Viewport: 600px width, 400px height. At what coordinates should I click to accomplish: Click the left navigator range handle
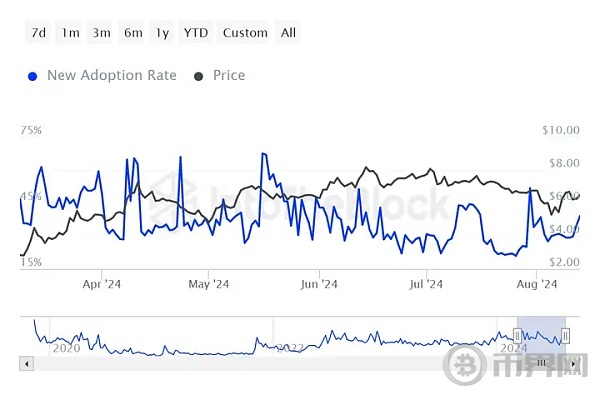pyautogui.click(x=517, y=335)
